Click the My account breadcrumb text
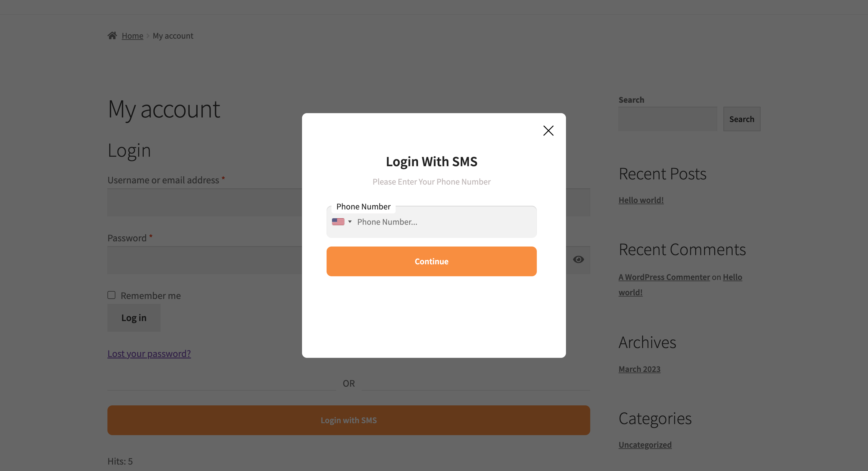Viewport: 868px width, 471px height. pos(173,36)
